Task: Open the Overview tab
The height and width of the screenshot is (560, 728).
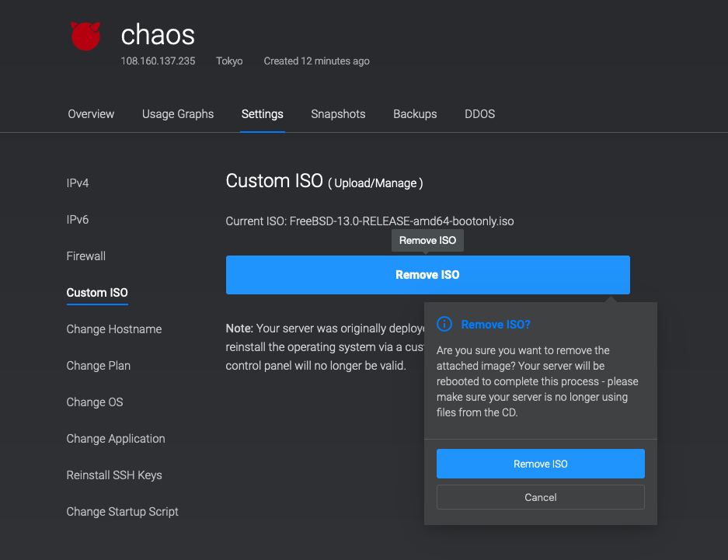Action: point(91,114)
